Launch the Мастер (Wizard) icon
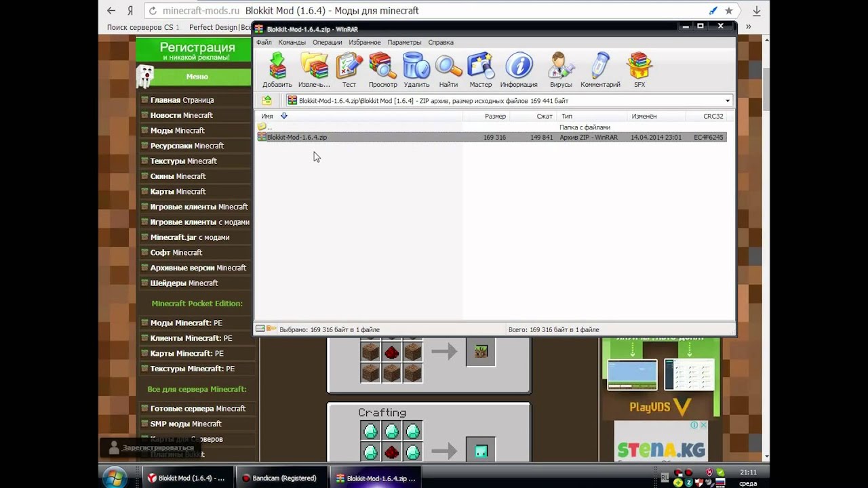868x488 pixels. (481, 70)
